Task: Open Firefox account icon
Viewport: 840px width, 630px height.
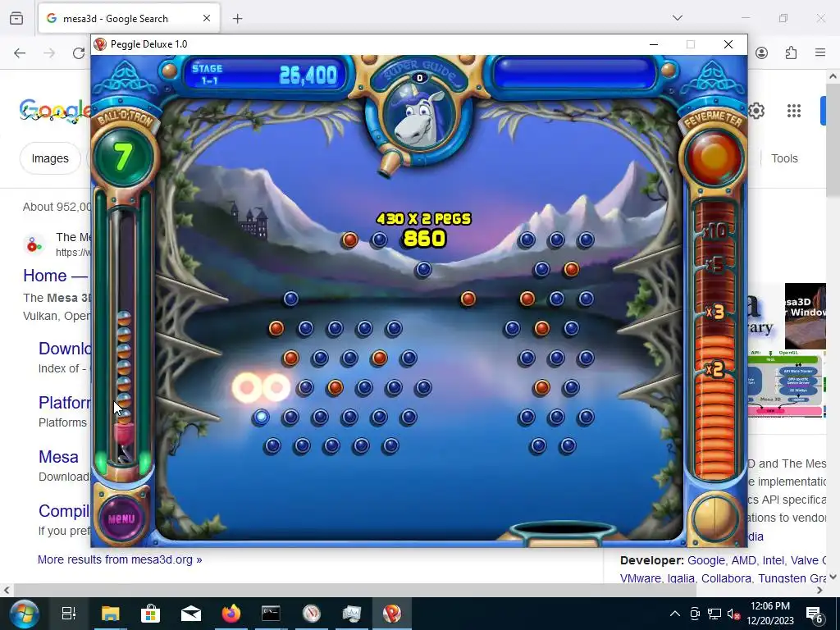Action: click(x=762, y=52)
